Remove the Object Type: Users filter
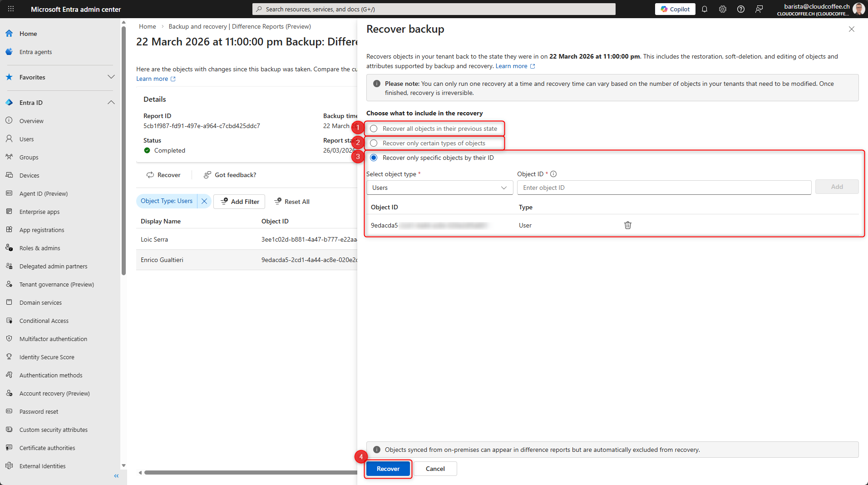Viewport: 868px width, 485px height. tap(204, 201)
